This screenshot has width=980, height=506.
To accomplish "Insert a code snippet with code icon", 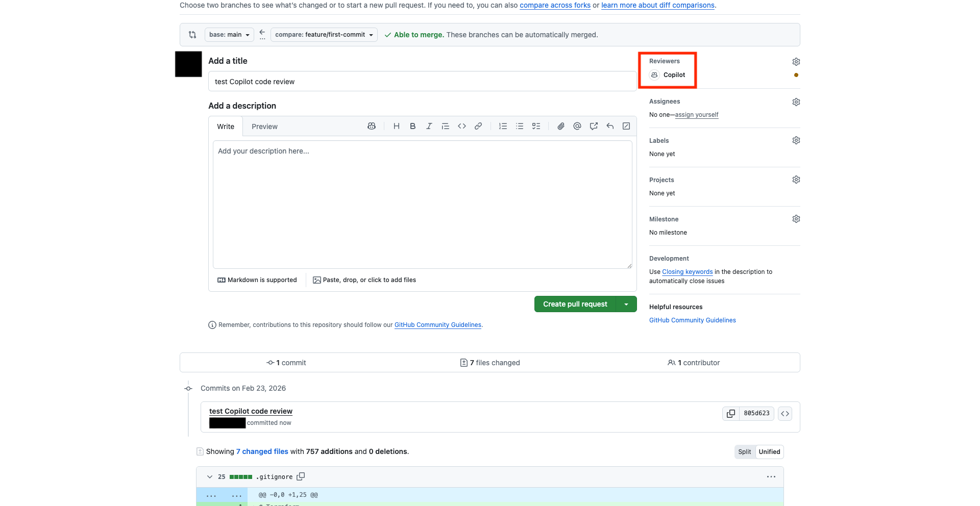I will pos(461,127).
